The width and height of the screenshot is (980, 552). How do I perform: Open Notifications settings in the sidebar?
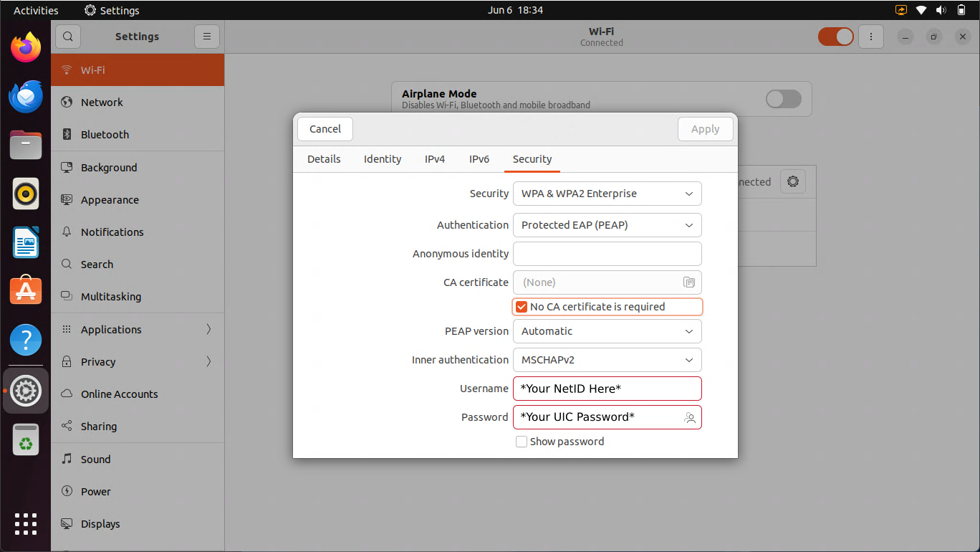click(x=138, y=232)
